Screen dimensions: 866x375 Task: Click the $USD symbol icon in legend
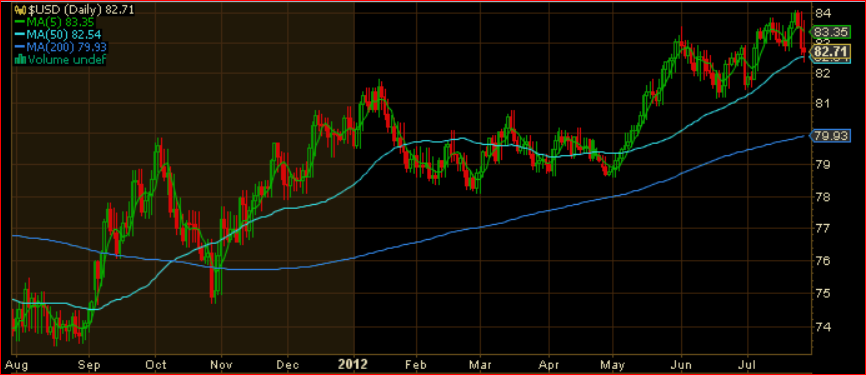[x=19, y=10]
